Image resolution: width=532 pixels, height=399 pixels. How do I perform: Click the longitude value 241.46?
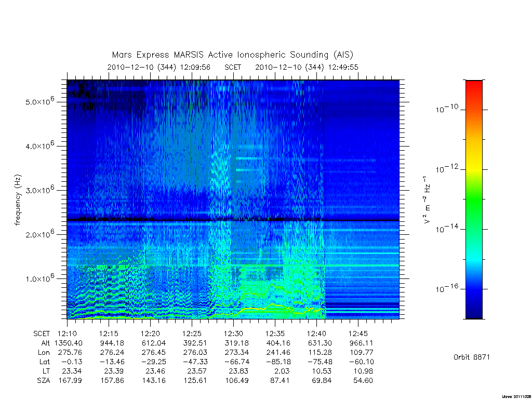click(278, 353)
